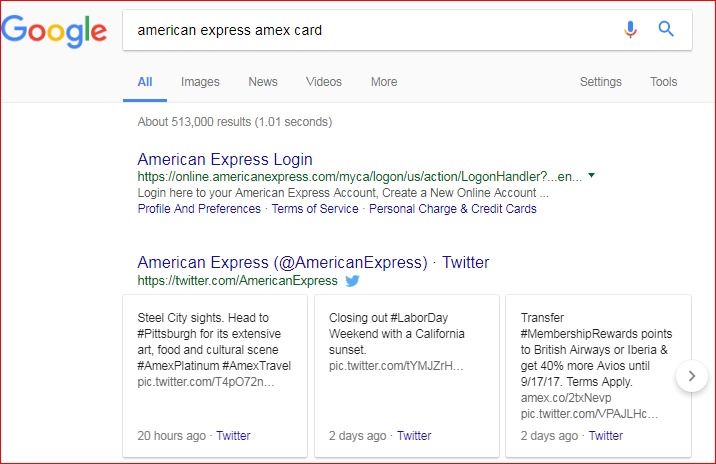716x464 pixels.
Task: Click Twitter link in the #MembershipRewards card
Action: 606,436
